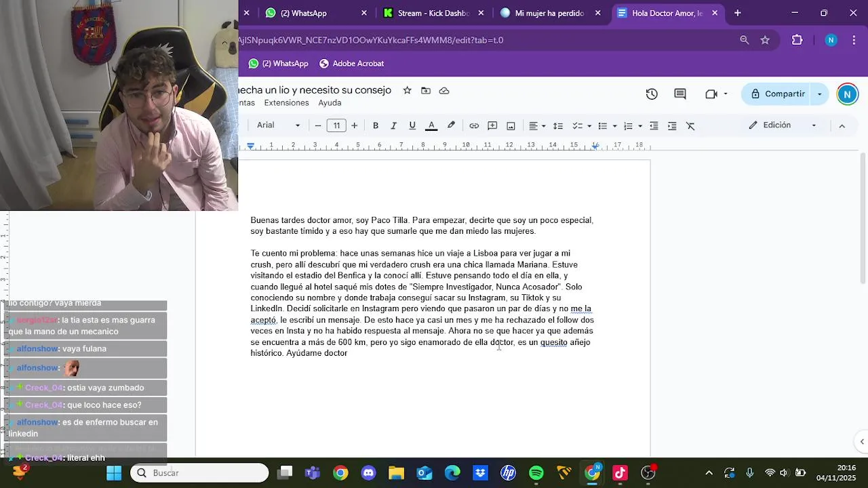Open Microsoft Teams from the taskbar
This screenshot has height=488, width=868.
(x=312, y=472)
